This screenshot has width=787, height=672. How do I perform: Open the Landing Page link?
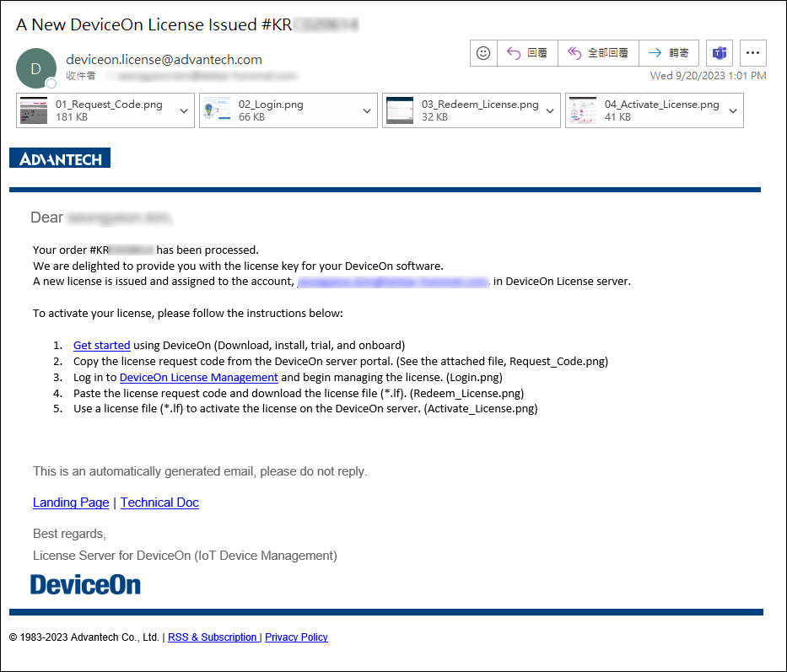[x=71, y=503]
